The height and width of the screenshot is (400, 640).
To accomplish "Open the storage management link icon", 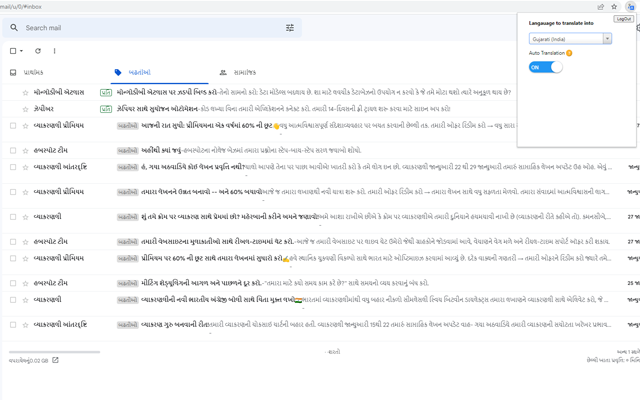I will point(56,360).
